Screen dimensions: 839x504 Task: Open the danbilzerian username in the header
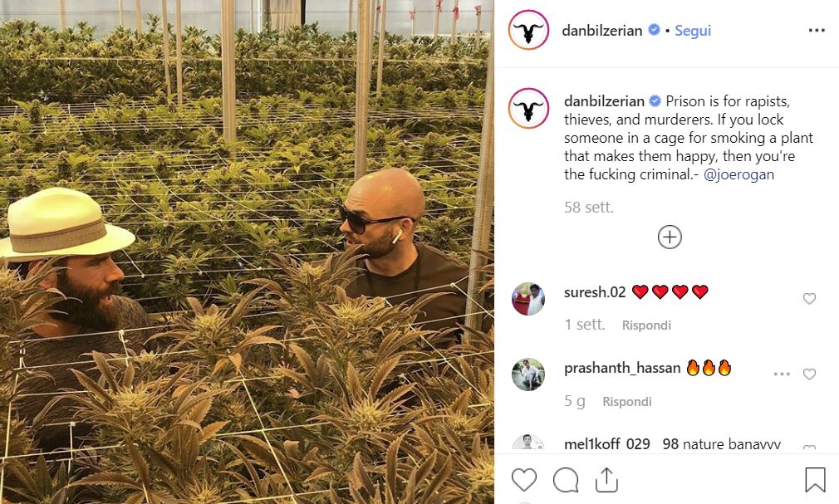[x=602, y=31]
